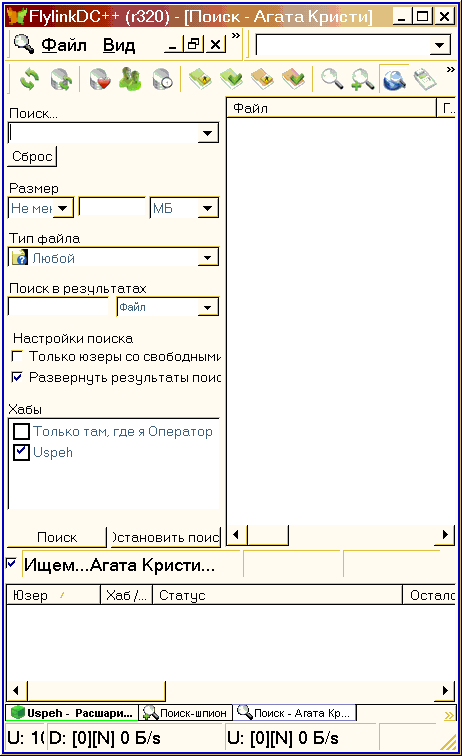Open the Поиск history dropdown arrow
The image size is (462, 756).
[x=208, y=133]
